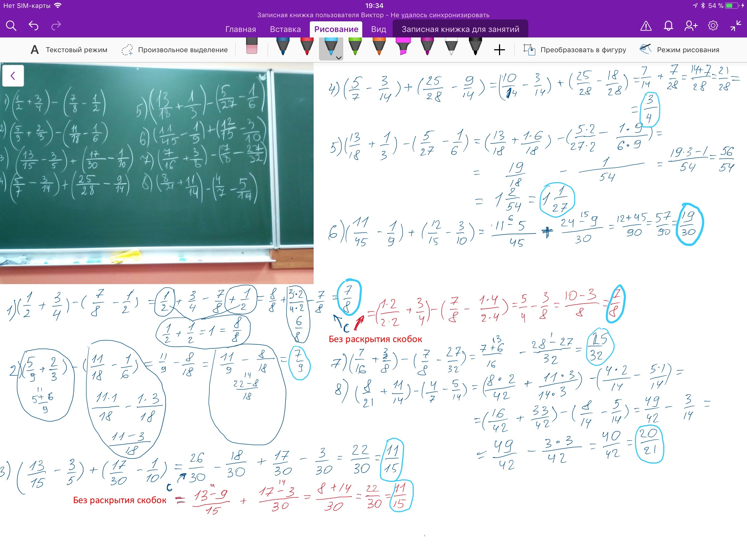Toggle Текстовый режим

coord(69,50)
